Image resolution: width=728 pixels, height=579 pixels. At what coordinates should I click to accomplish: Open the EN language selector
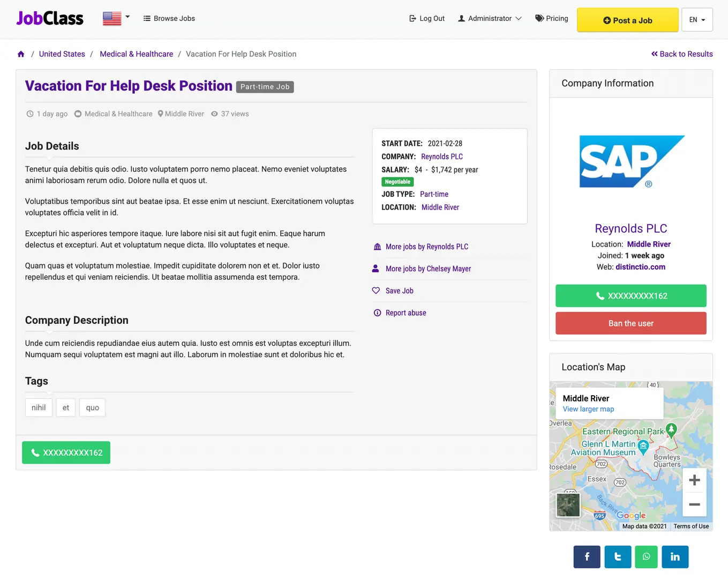[697, 20]
